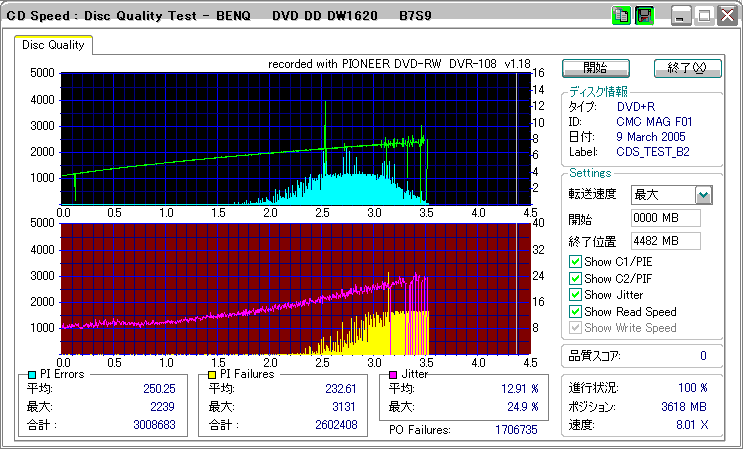The image size is (743, 449).
Task: Click the magenta Jitter color swatch
Action: (x=393, y=375)
